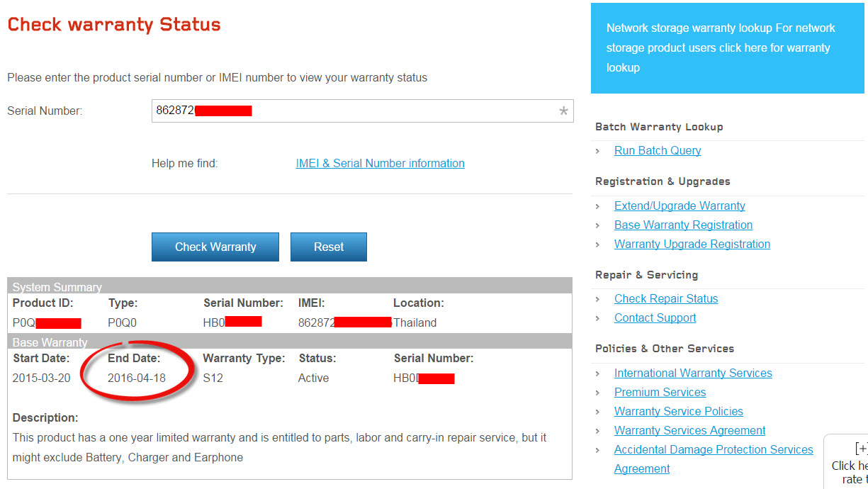Open Warranty Upgrade Registration link
868x489 pixels.
point(692,244)
